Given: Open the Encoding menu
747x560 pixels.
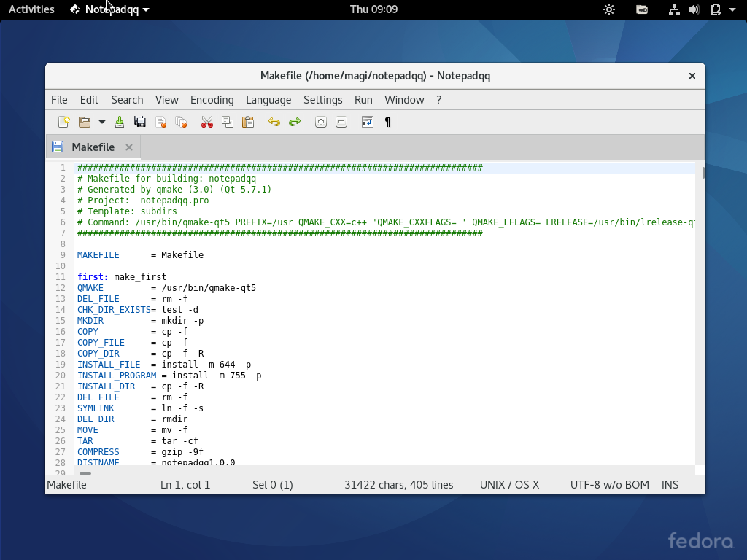Looking at the screenshot, I should (212, 99).
